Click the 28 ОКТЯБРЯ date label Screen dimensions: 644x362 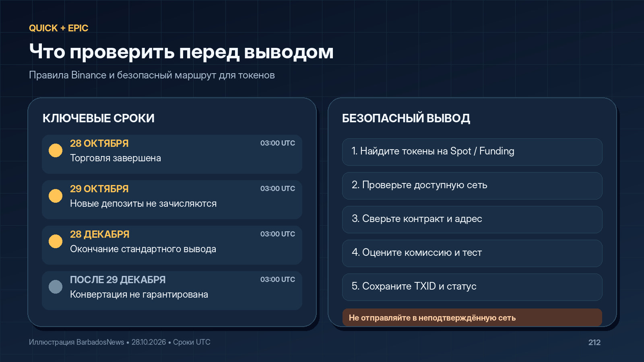pyautogui.click(x=99, y=144)
